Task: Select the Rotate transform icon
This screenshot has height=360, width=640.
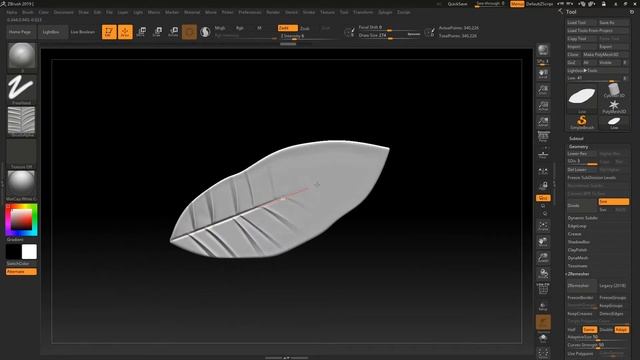Action: pyautogui.click(x=173, y=32)
